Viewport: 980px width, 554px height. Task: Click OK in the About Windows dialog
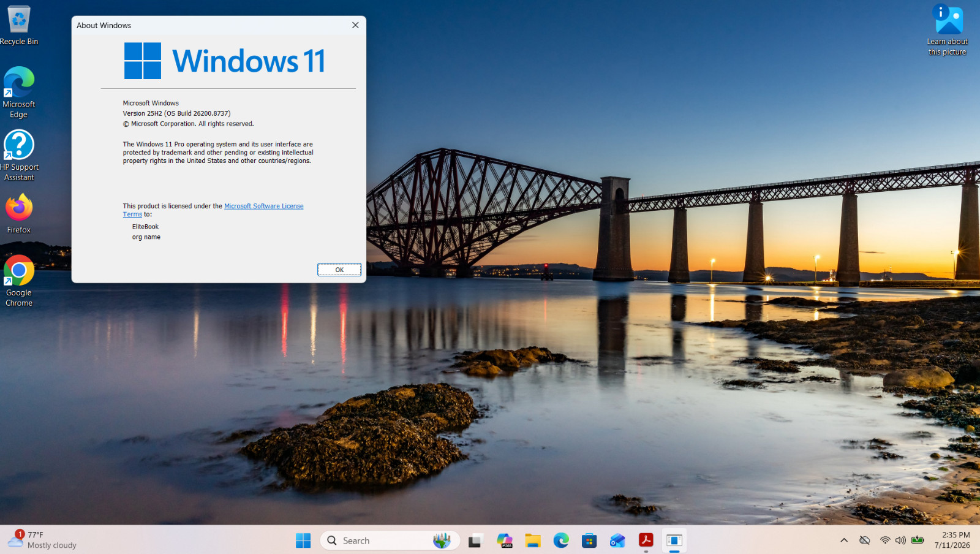point(339,270)
